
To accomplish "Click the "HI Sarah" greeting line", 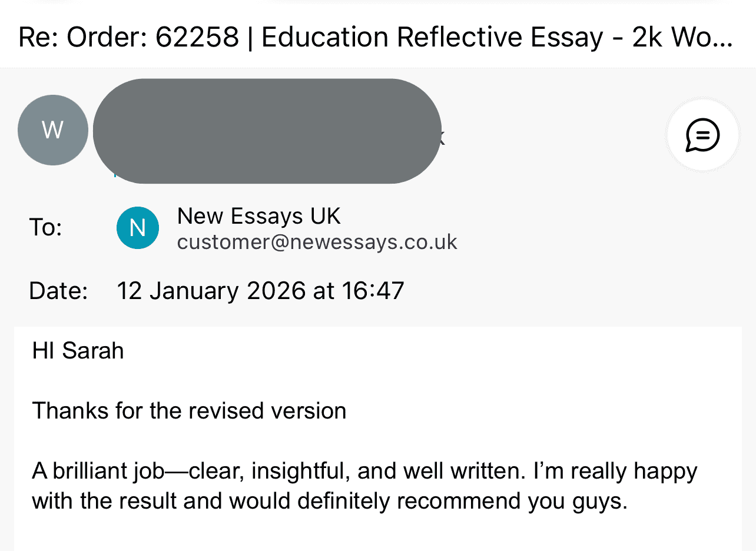I will coord(78,351).
